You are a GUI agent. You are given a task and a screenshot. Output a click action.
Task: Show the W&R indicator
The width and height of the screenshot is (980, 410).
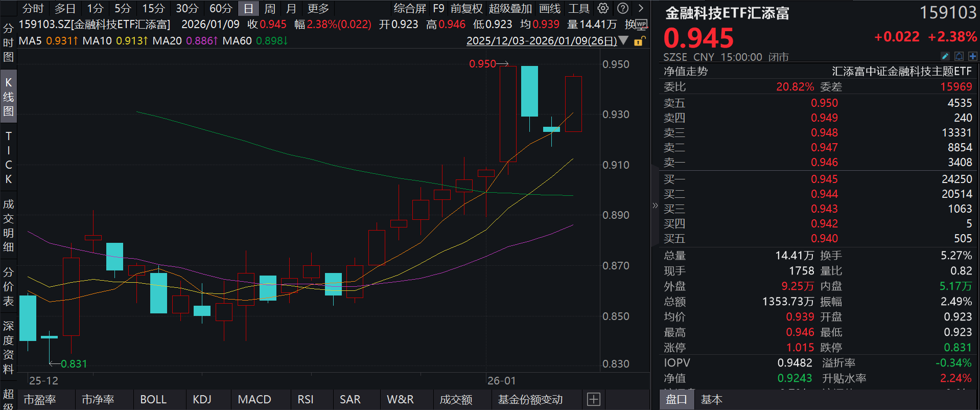coord(400,399)
